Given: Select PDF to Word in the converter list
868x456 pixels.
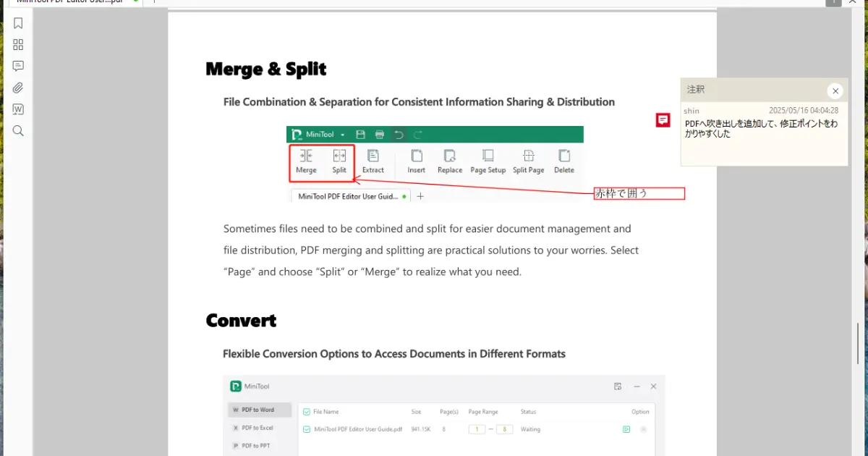Looking at the screenshot, I should (x=260, y=410).
